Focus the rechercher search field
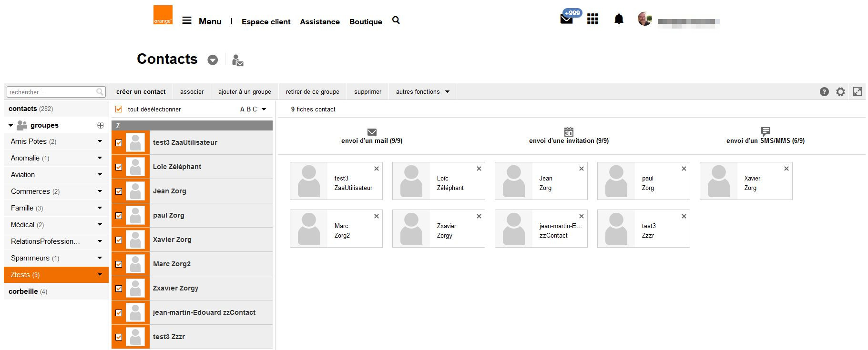Screen dimensions: 868x350 click(56, 92)
